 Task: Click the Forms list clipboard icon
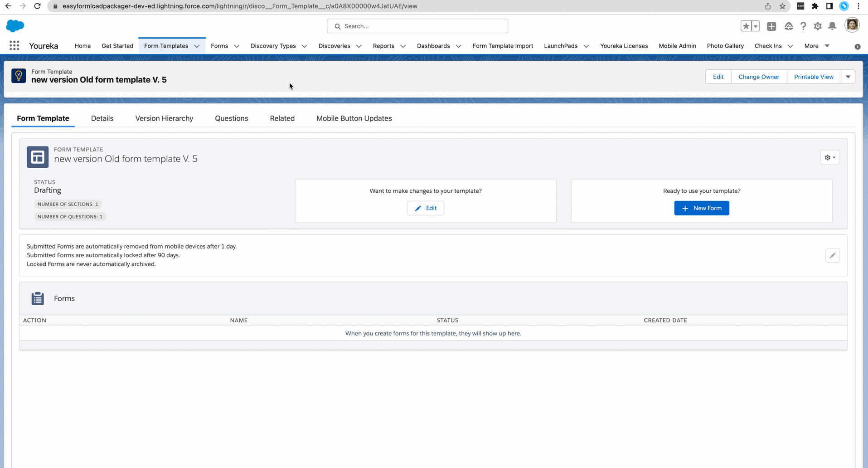(x=38, y=298)
